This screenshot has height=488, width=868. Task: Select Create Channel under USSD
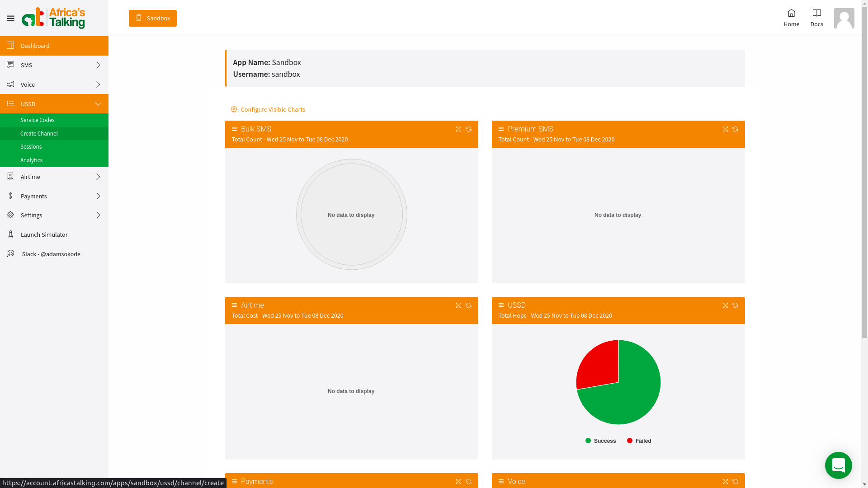click(x=39, y=133)
